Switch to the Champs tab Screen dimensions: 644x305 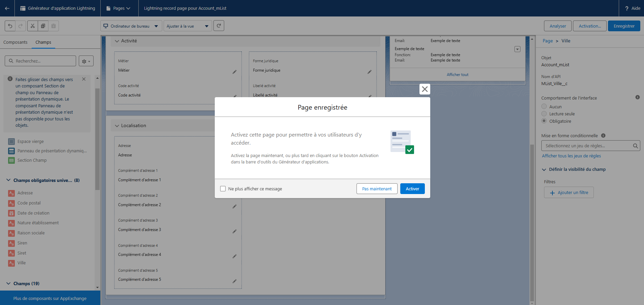point(43,42)
